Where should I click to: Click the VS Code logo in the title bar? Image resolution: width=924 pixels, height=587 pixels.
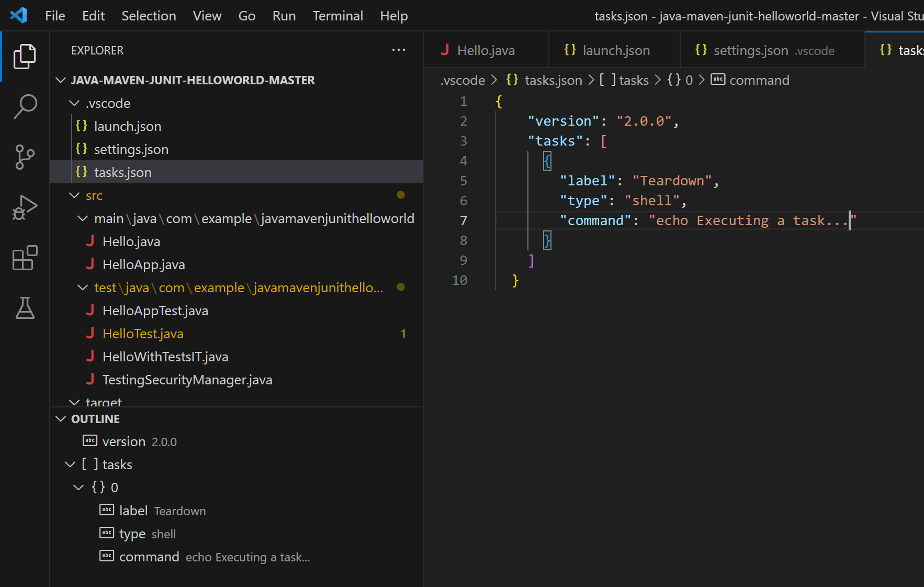coord(18,15)
